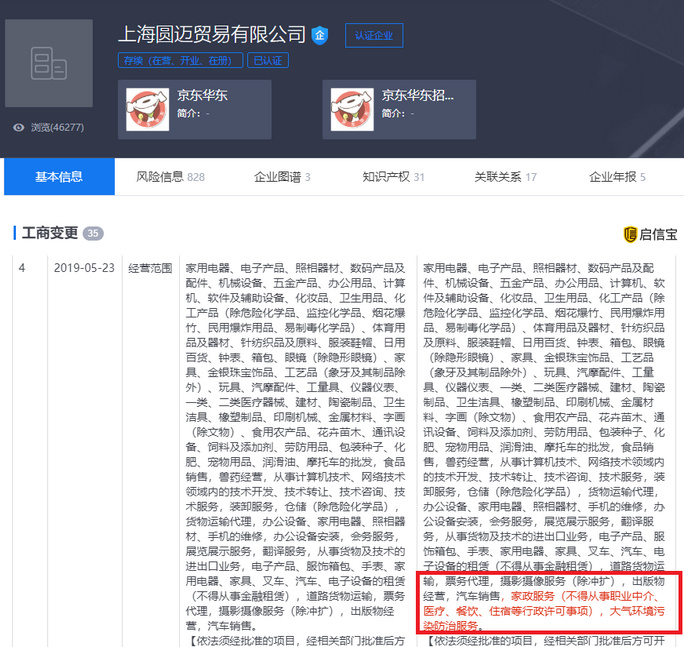Click the 35 count badge next to 工商变更

(x=93, y=234)
